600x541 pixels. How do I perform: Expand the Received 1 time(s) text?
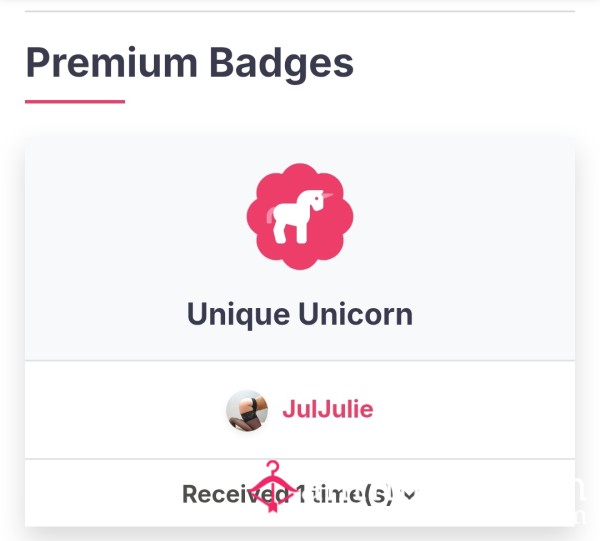point(288,494)
